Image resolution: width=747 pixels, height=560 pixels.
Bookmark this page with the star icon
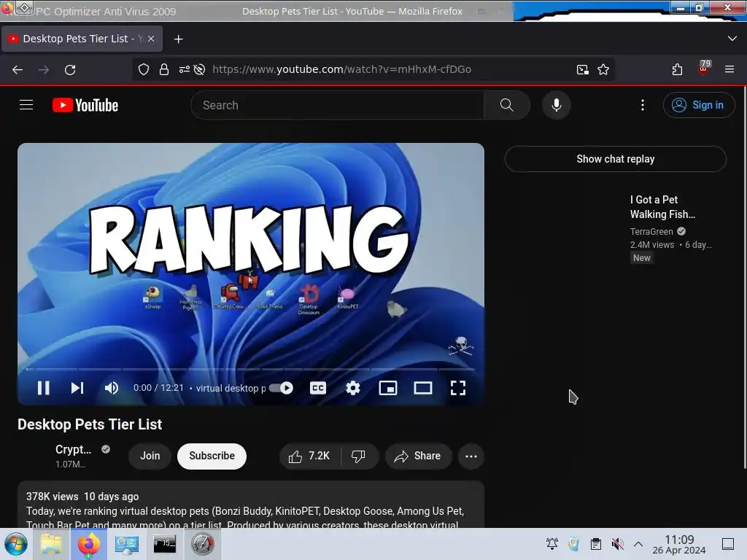pos(603,69)
